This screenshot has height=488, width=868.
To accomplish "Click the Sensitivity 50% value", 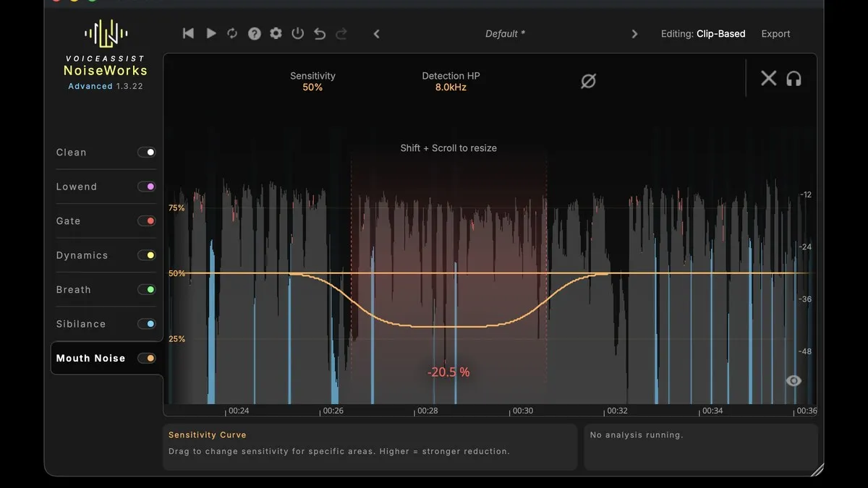I will (312, 87).
